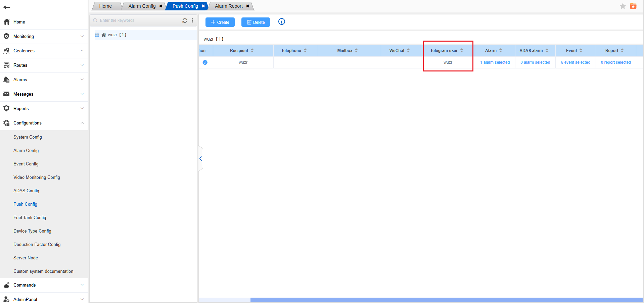Close the Alarm Report tab
Screen dimensions: 644x303
tap(248, 6)
